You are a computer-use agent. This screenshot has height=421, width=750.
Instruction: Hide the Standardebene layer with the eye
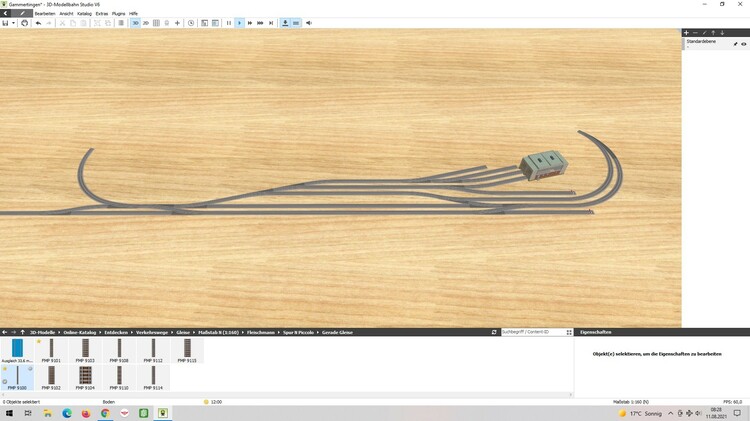pos(744,44)
